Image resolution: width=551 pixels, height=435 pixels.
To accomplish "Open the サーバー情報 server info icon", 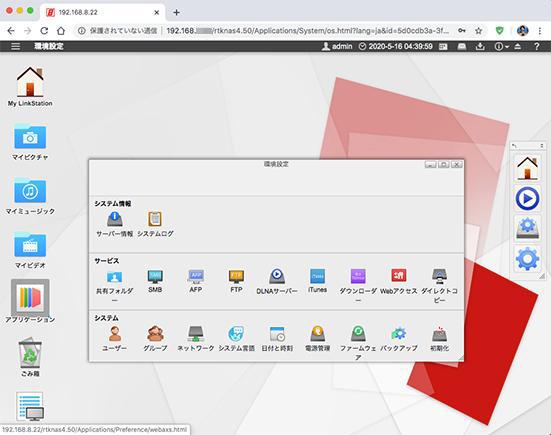I will [115, 224].
